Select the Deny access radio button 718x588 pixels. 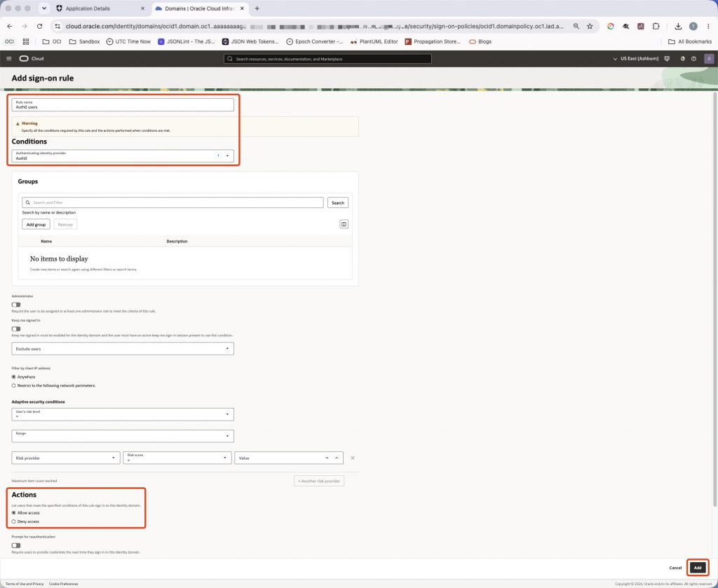coord(14,521)
